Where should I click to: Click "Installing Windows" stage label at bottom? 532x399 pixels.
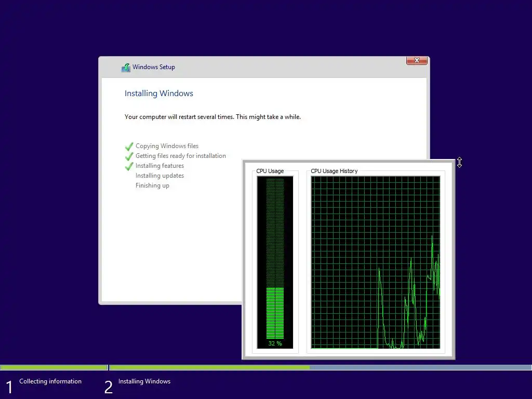pyautogui.click(x=144, y=381)
